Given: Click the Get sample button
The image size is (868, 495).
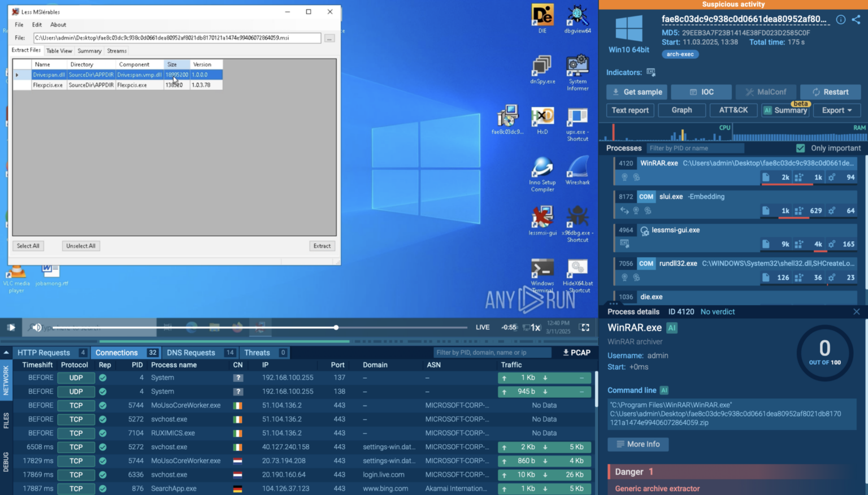Looking at the screenshot, I should point(636,92).
